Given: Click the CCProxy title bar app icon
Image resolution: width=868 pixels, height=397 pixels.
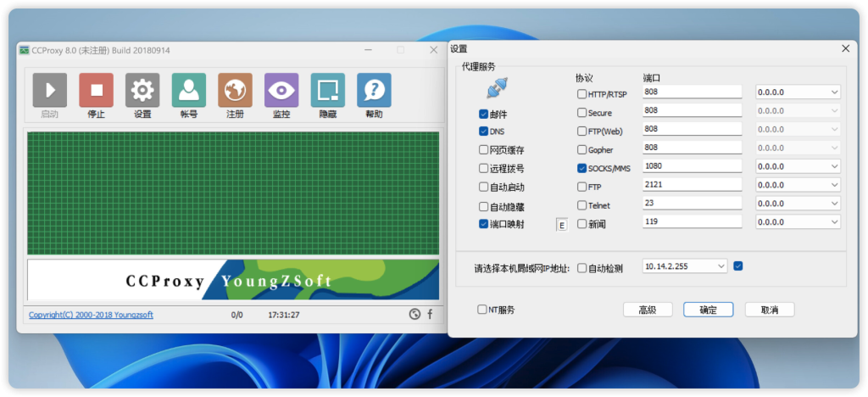Looking at the screenshot, I should (25, 50).
